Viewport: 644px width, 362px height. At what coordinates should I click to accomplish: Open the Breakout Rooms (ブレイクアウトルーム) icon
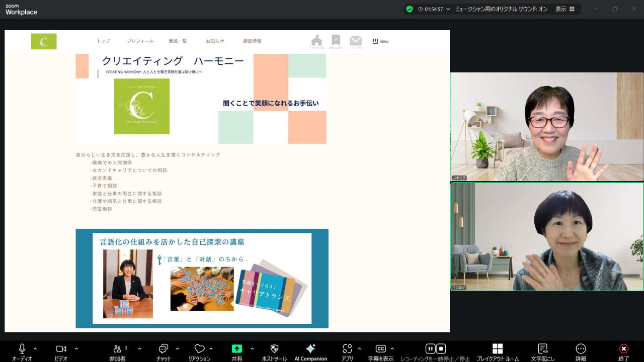(497, 349)
